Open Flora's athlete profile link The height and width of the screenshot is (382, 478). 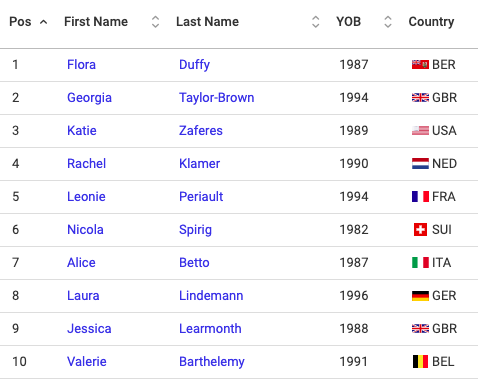coord(81,64)
